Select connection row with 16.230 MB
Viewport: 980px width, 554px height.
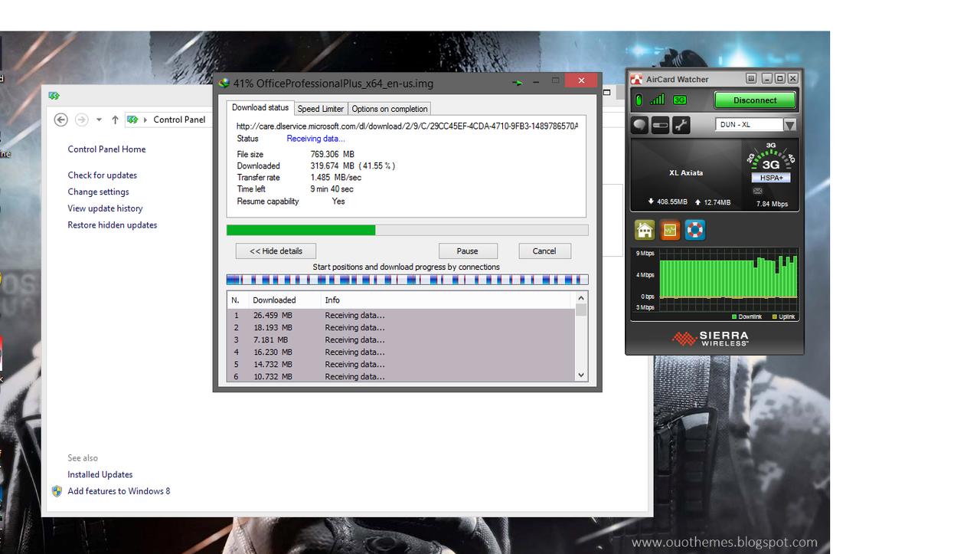[401, 352]
